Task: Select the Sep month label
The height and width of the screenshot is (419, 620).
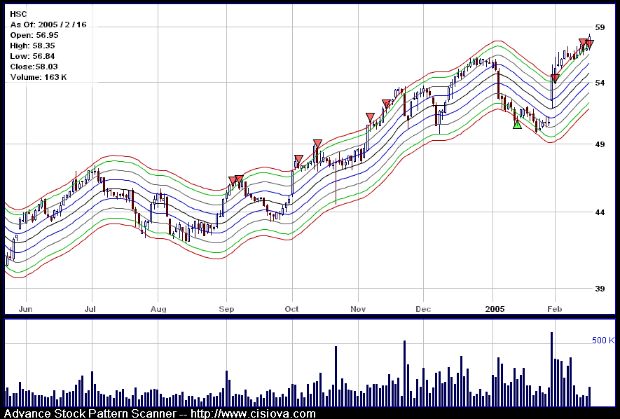Action: [226, 309]
